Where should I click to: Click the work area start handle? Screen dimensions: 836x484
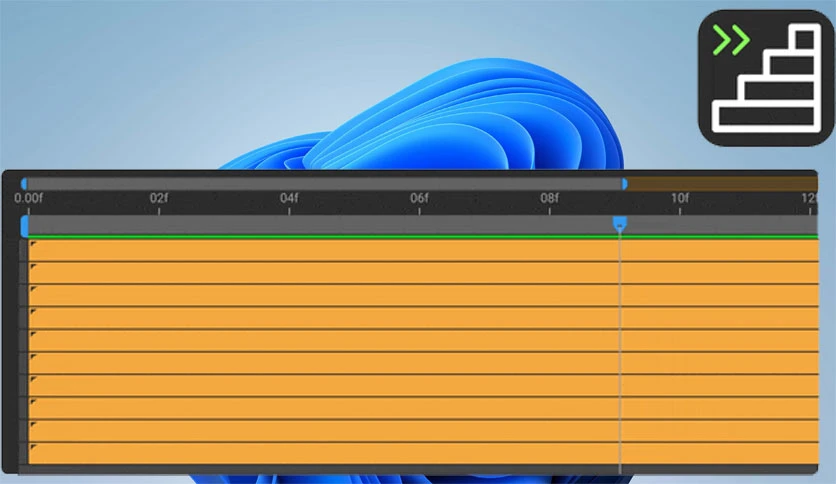coord(25,226)
